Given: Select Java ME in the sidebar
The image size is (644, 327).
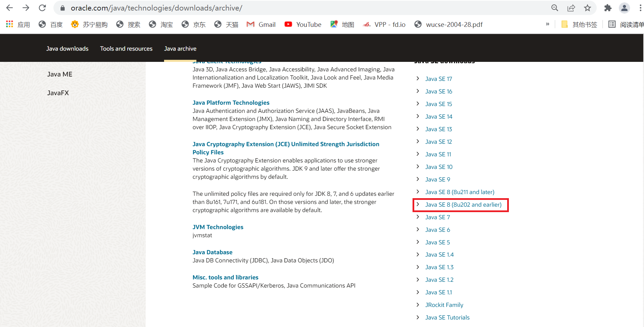Looking at the screenshot, I should (60, 74).
